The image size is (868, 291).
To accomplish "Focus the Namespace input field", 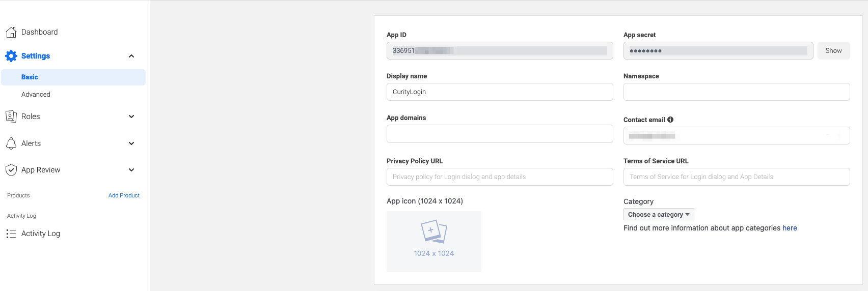I will click(737, 92).
